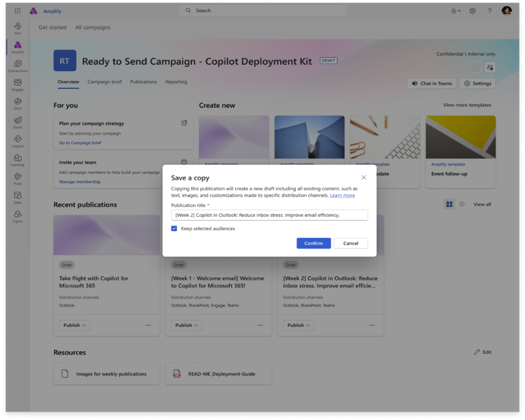The height and width of the screenshot is (420, 525).
Task: Click icon on Plan your campaign strategy card
Action: tap(184, 123)
